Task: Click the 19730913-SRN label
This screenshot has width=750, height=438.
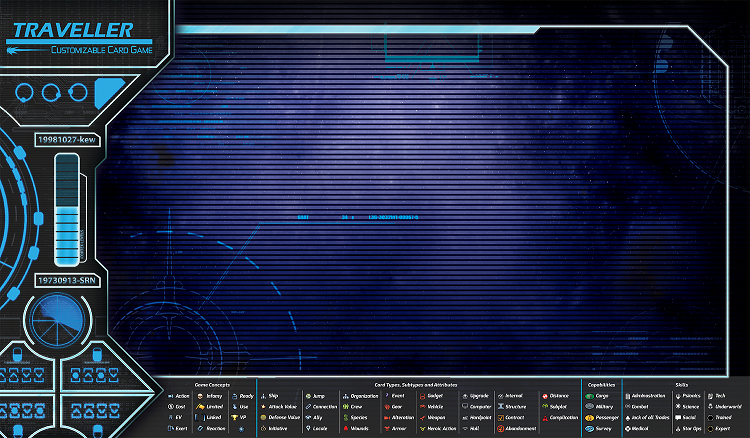Action: point(67,280)
